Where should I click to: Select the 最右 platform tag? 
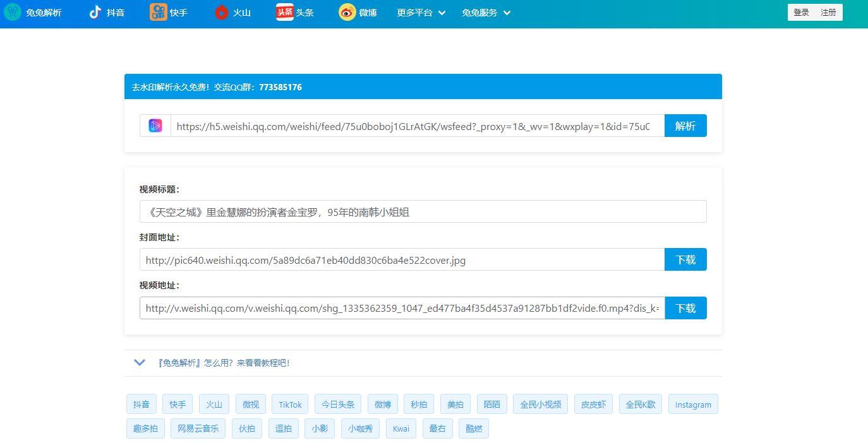[437, 428]
